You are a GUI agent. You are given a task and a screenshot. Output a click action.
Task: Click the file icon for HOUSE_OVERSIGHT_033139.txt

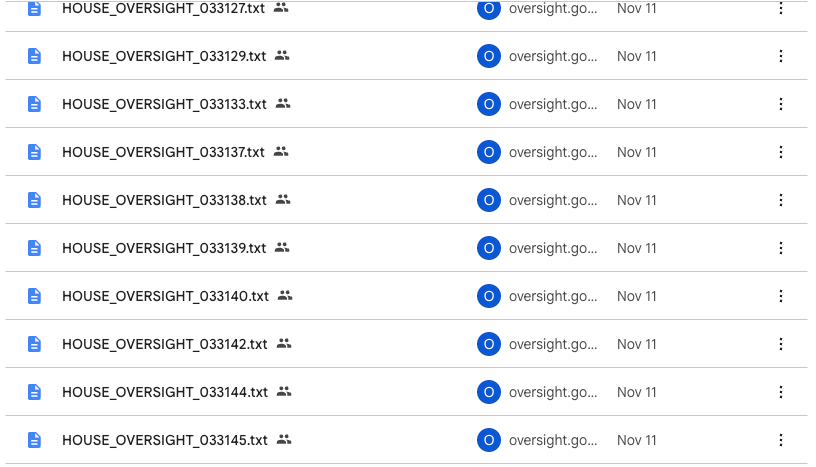pyautogui.click(x=35, y=248)
